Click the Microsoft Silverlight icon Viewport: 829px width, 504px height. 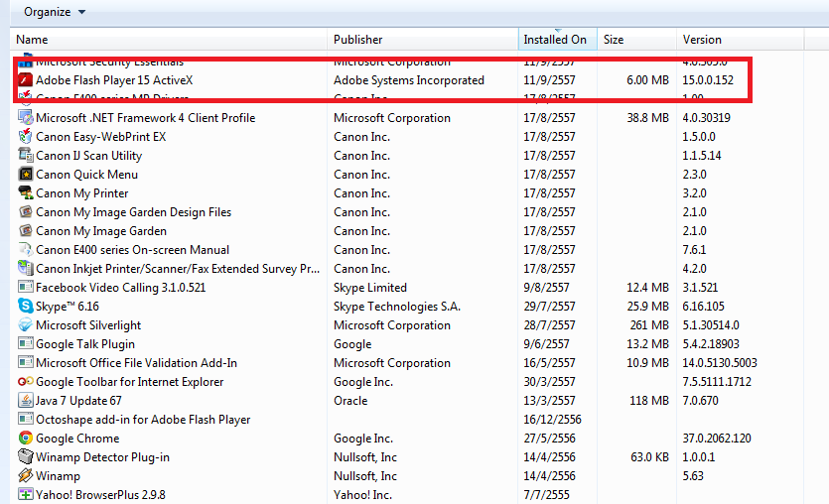(x=25, y=325)
